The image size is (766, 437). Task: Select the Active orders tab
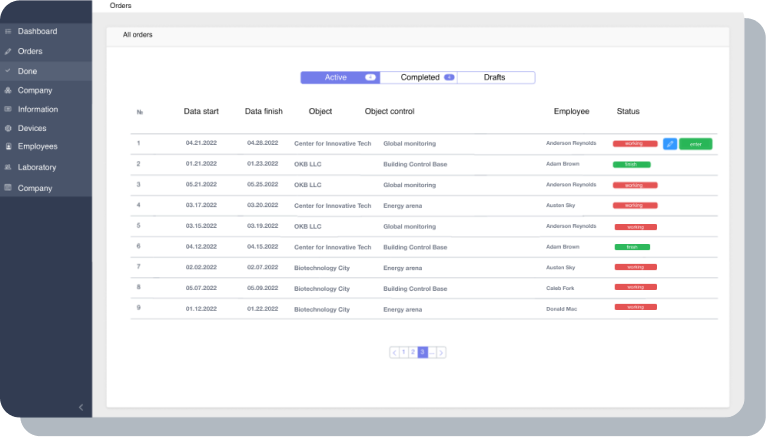tap(340, 77)
